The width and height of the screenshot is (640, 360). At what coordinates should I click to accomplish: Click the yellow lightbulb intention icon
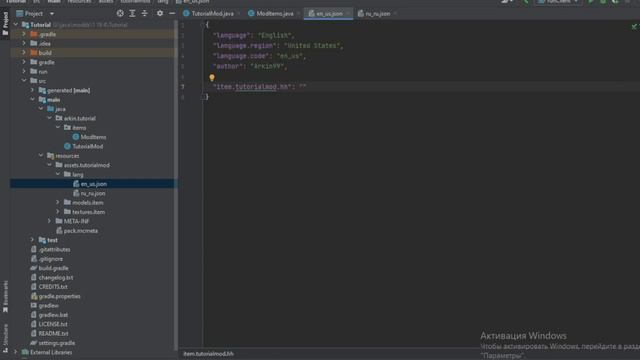212,78
